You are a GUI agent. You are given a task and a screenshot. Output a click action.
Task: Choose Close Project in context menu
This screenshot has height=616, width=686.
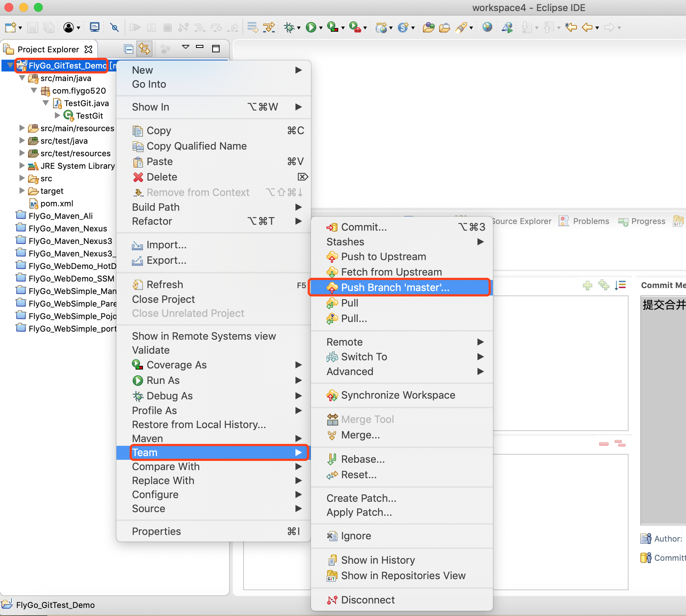(214, 299)
